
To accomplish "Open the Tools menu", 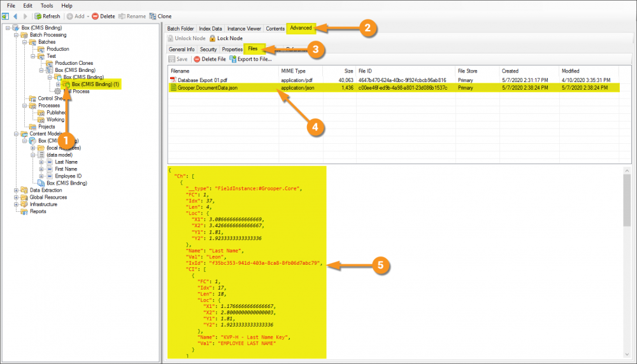I will 47,5.
